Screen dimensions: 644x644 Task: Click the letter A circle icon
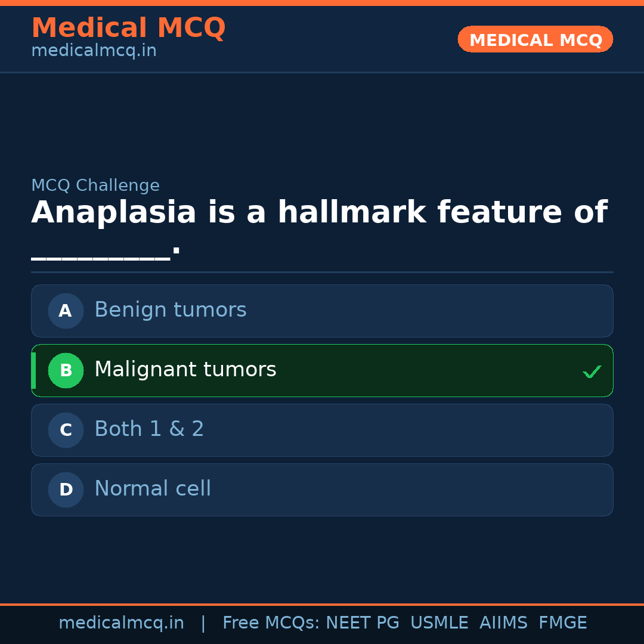point(66,311)
